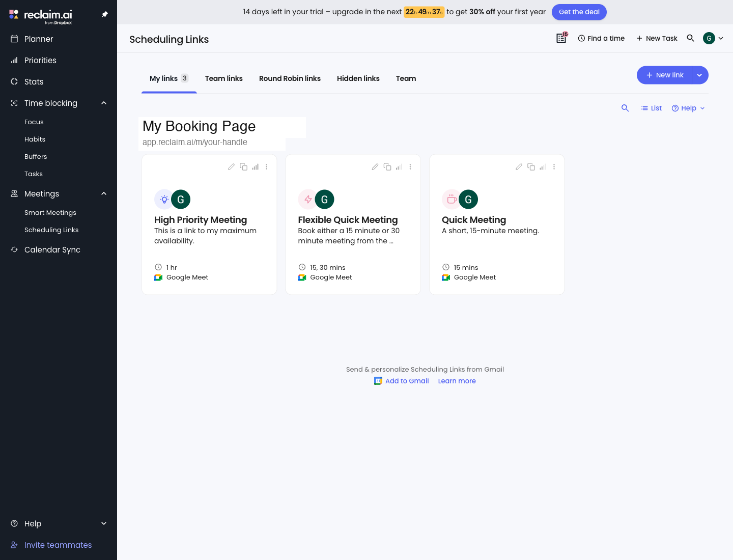The height and width of the screenshot is (560, 733).
Task: Click Find a time
Action: (601, 38)
